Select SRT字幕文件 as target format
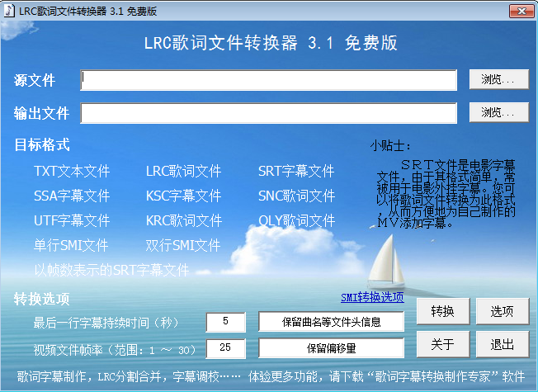 tap(296, 171)
